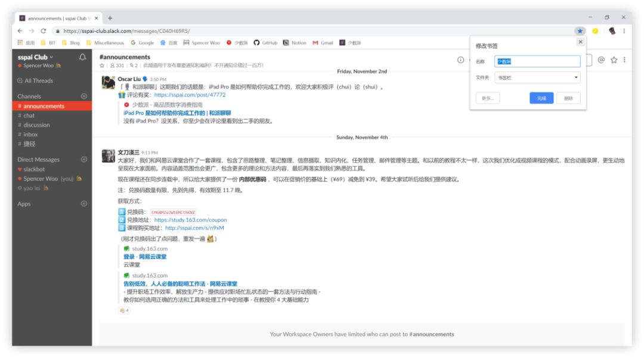Open the bookmark folder dropdown
The width and height of the screenshot is (644, 358).
537,77
